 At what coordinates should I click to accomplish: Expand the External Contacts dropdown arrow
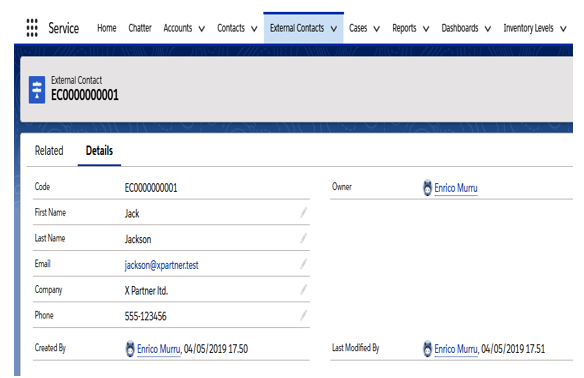point(334,29)
